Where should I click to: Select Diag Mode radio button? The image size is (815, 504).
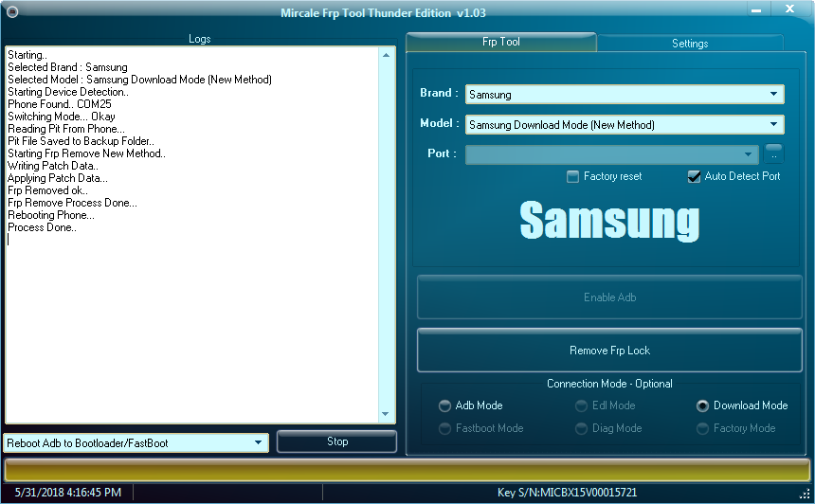click(581, 428)
